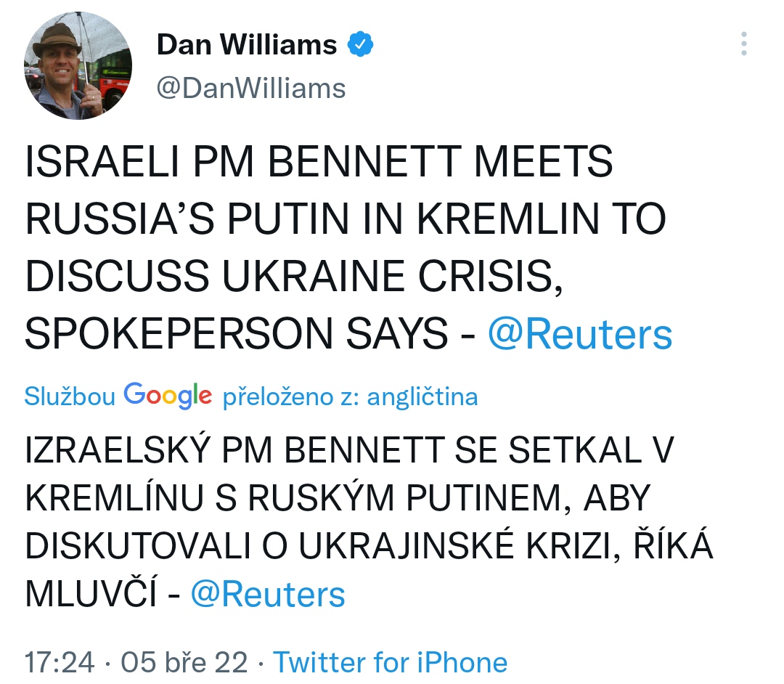Click the 17:24 timestamp
784x684 pixels.
60,662
